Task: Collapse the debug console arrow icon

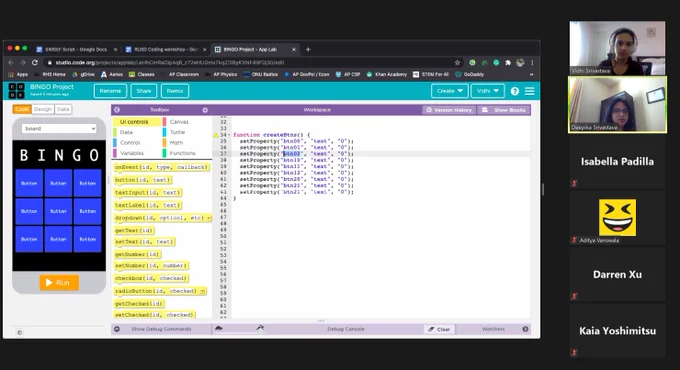Action: 117,329
